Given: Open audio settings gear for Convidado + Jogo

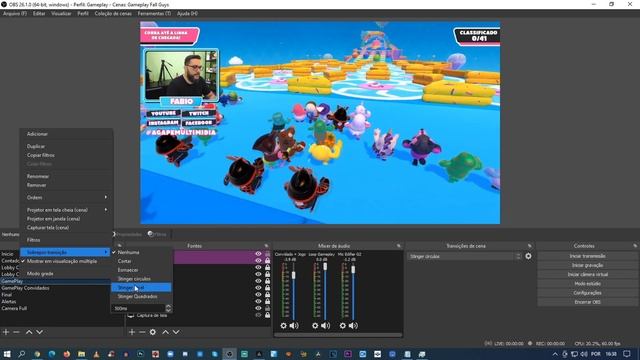Looking at the screenshot, I should (x=284, y=326).
